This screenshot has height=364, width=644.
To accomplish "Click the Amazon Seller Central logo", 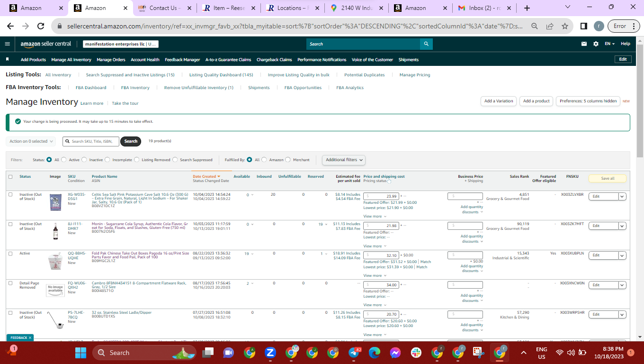I will tap(45, 44).
